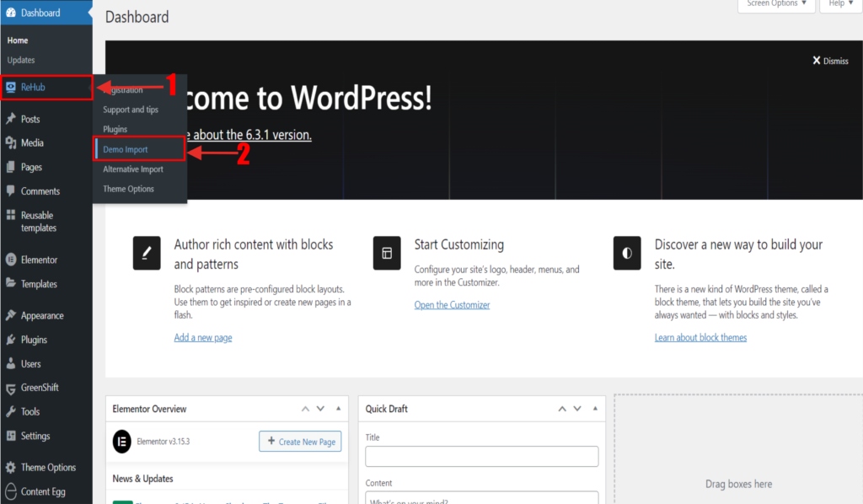Image resolution: width=863 pixels, height=504 pixels.
Task: Follow the Open the Customizer link
Action: tap(452, 305)
